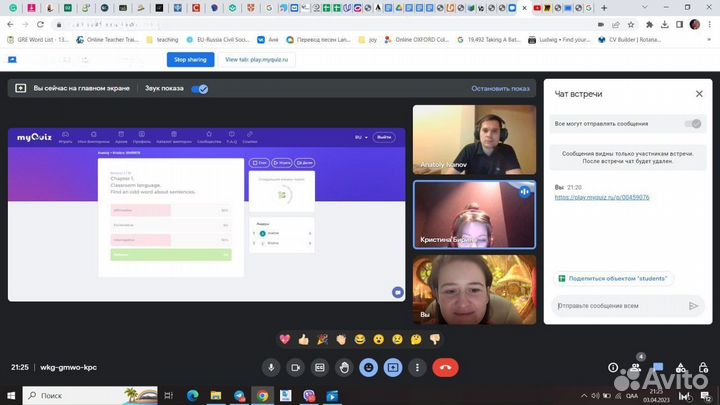This screenshot has width=720, height=405.
Task: Open the participants panel icon
Action: tap(636, 367)
